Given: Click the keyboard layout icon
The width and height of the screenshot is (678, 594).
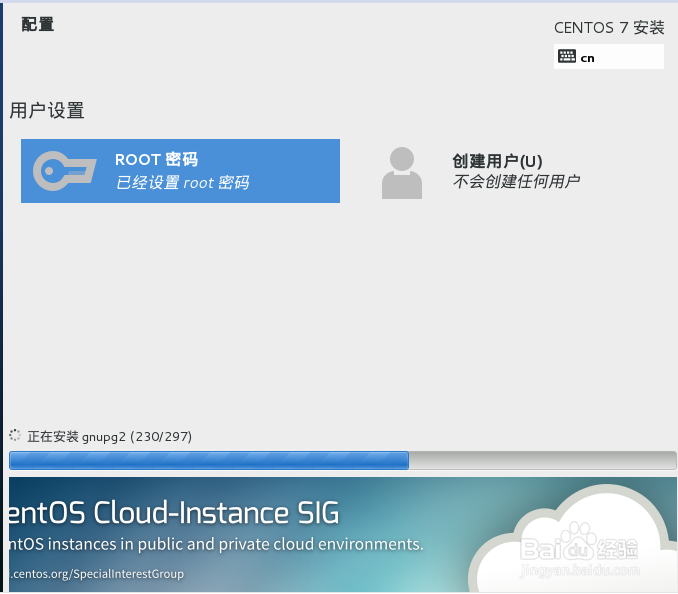Looking at the screenshot, I should click(566, 56).
